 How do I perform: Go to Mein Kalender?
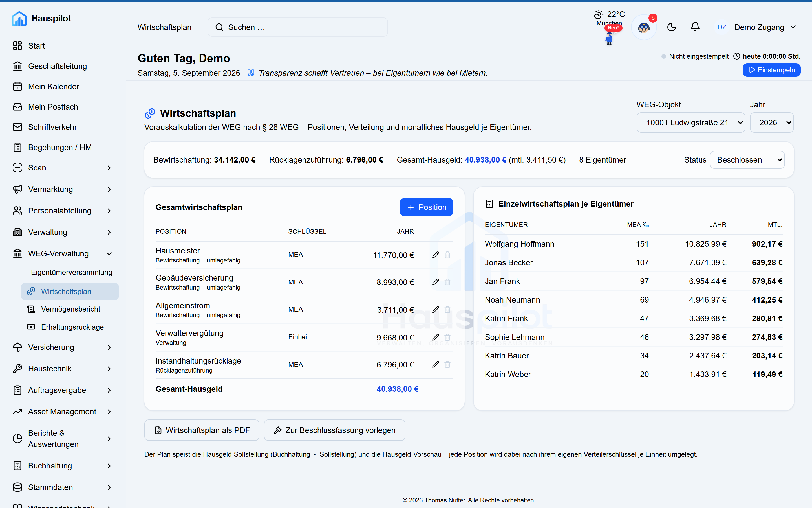tap(62, 86)
